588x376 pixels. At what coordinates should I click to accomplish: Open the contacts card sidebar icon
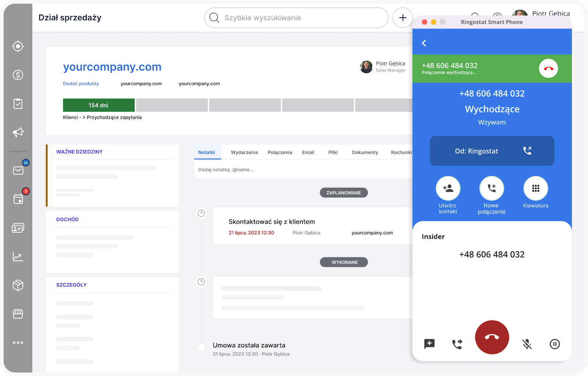(18, 228)
